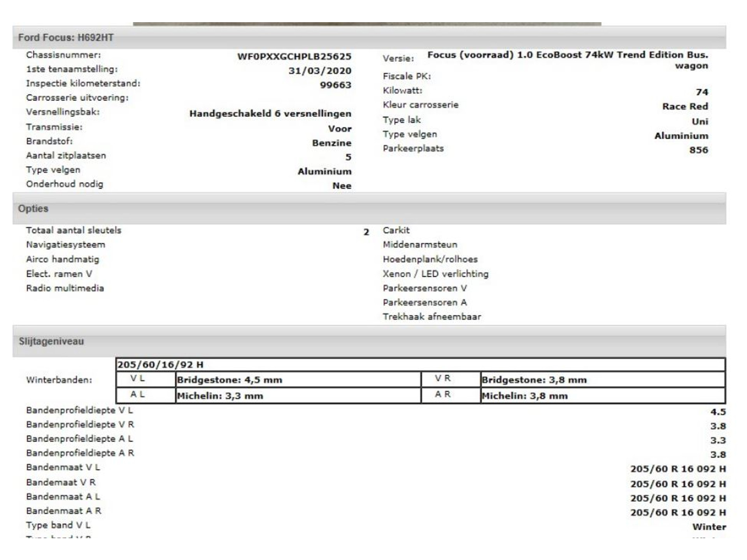
Task: Select tire size cell 205/60/16/92 H
Action: pos(421,365)
